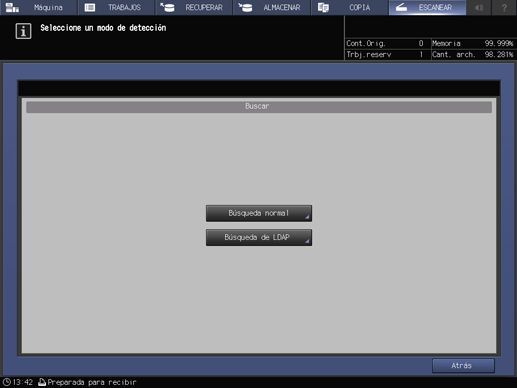Click the 'Cant. arch.' 98.281% indicator
Screen dimensions: 517x388
coord(473,54)
